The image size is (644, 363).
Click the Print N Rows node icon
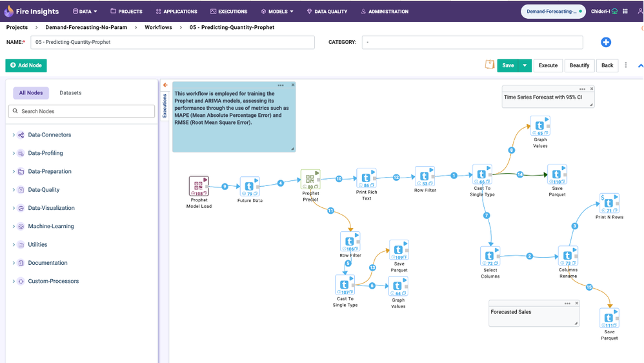(x=609, y=203)
